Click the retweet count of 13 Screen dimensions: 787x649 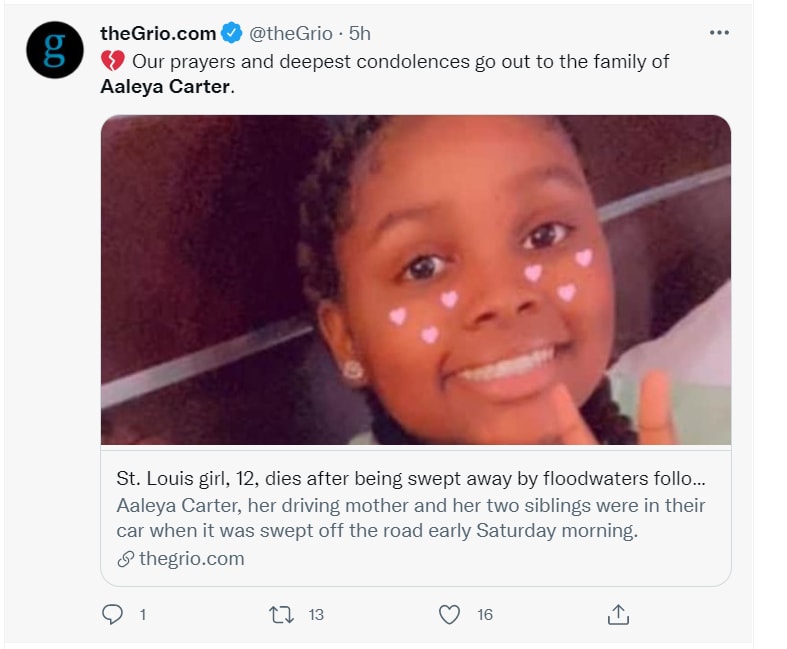point(316,615)
